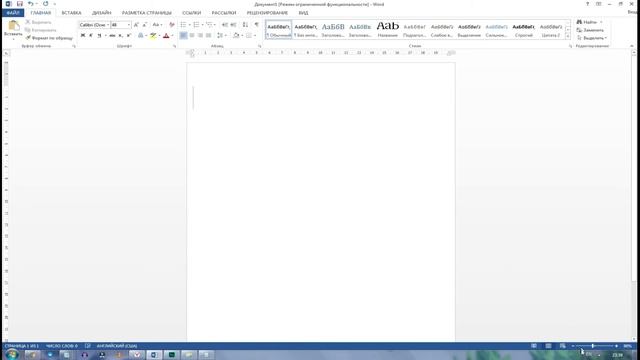The width and height of the screenshot is (640, 360).
Task: Click the Replace (Заменить) button
Action: click(590, 30)
